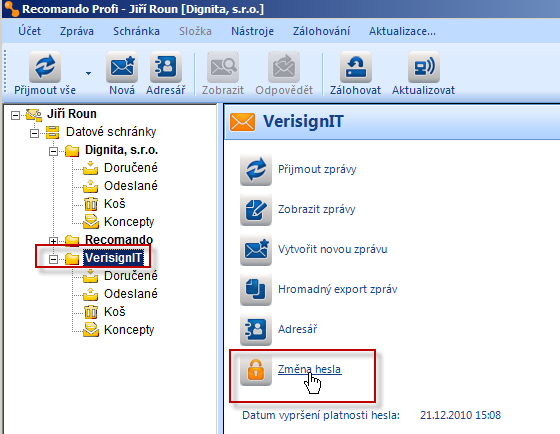Open Adresář from the toolbar
Image resolution: width=560 pixels, height=434 pixels.
pyautogui.click(x=166, y=67)
